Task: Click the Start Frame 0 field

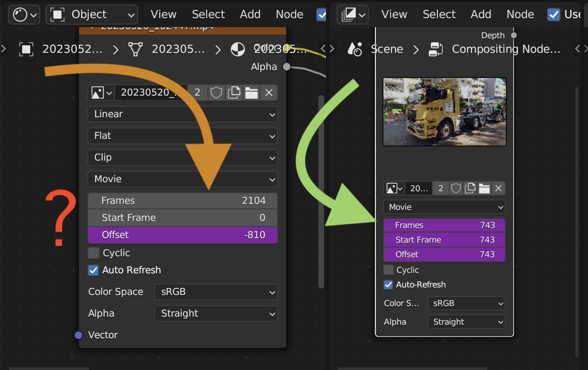Action: [182, 217]
